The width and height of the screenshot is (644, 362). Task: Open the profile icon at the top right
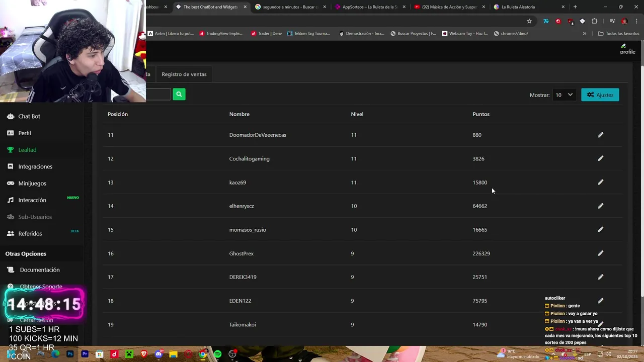pos(627,49)
